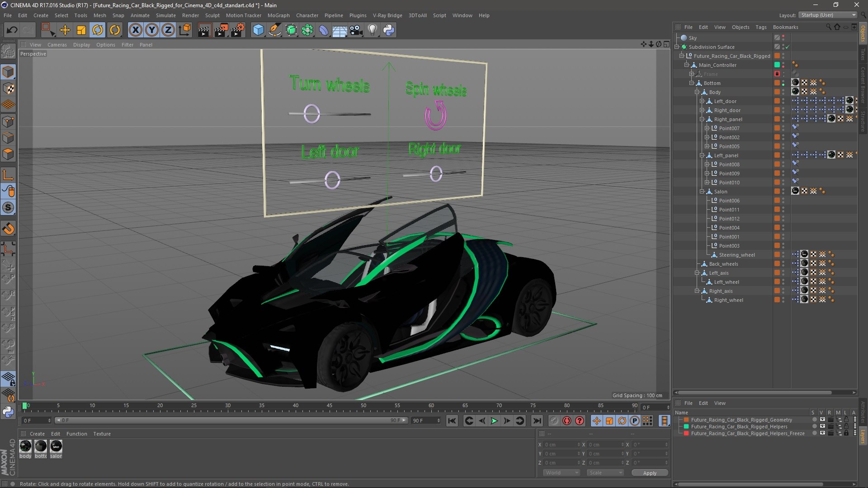Click frame 50 on timeline ruler
The height and width of the screenshot is (488, 868).
pyautogui.click(x=363, y=406)
